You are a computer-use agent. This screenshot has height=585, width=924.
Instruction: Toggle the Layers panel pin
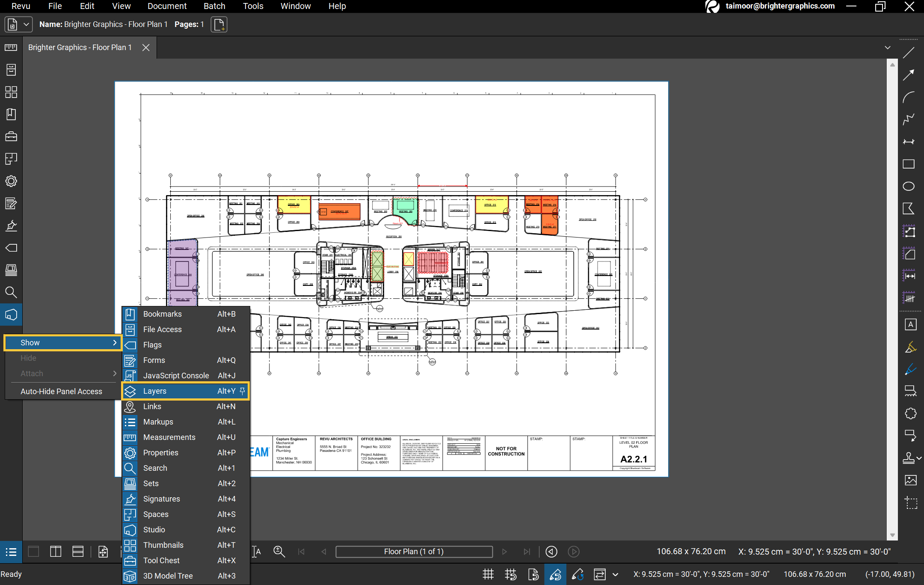point(242,391)
